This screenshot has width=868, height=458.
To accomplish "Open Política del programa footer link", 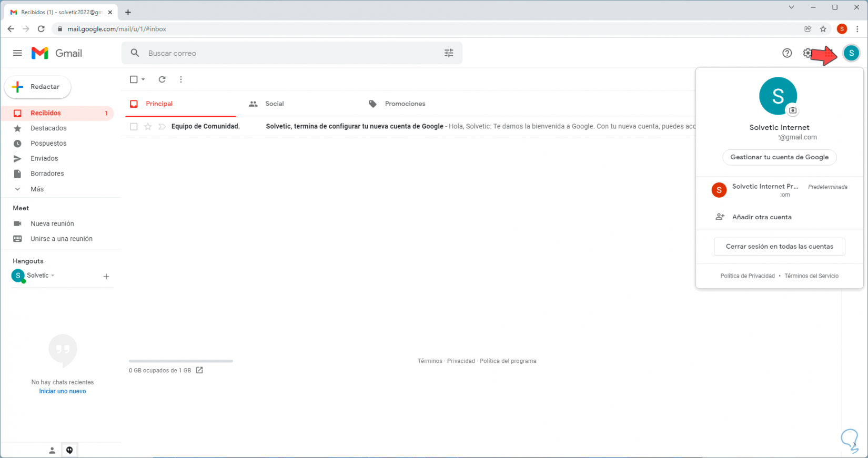I will click(508, 361).
